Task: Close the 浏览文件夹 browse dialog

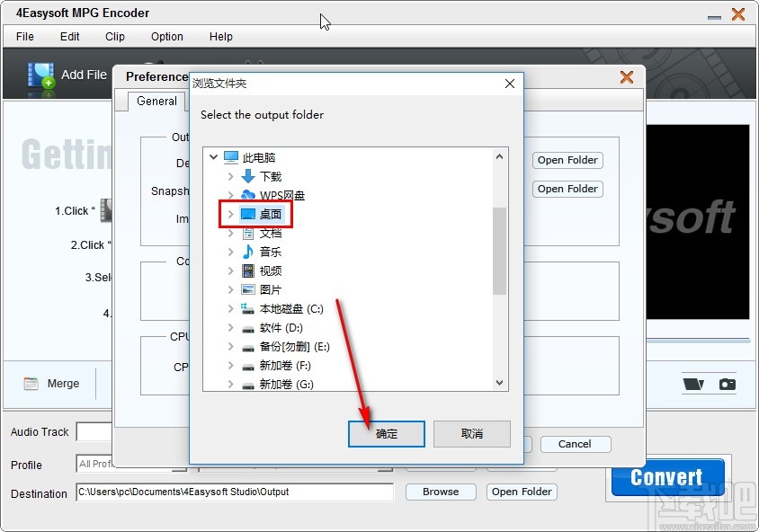Action: [510, 84]
